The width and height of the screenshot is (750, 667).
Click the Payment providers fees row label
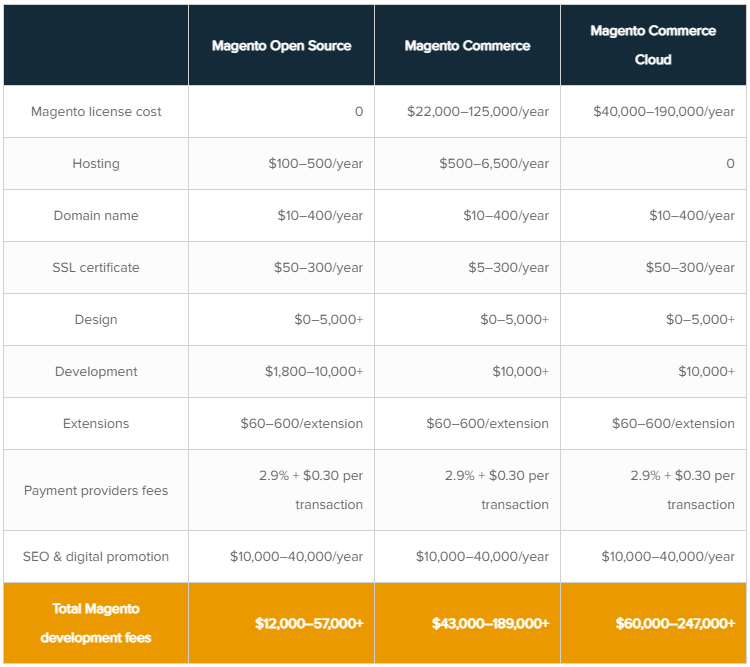click(x=96, y=491)
